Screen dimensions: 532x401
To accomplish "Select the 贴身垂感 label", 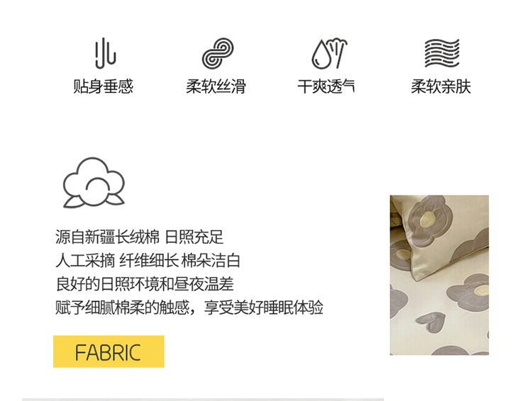I will pyautogui.click(x=104, y=86).
